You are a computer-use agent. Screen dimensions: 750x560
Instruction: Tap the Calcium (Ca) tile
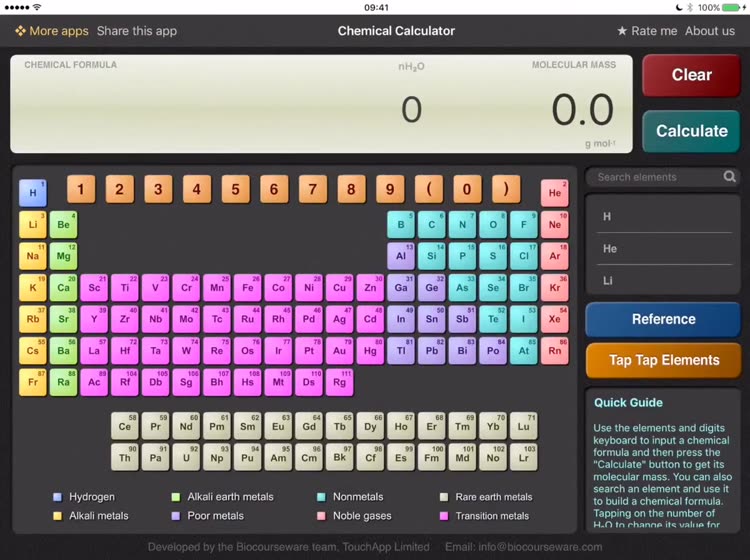63,287
